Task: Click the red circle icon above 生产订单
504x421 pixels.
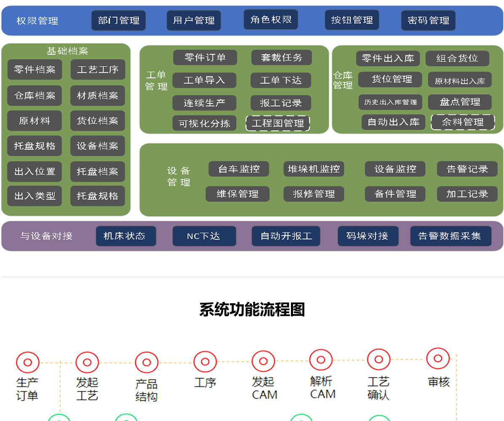Action: (28, 362)
